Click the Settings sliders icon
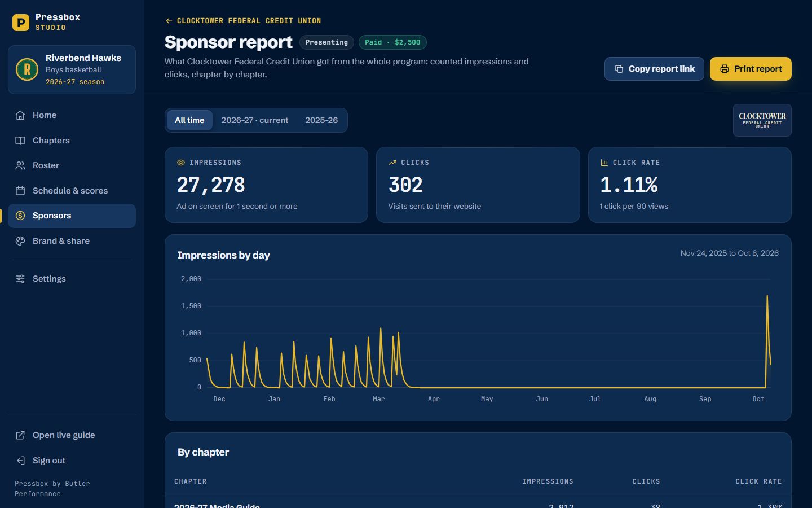The width and height of the screenshot is (812, 508). pyautogui.click(x=20, y=279)
